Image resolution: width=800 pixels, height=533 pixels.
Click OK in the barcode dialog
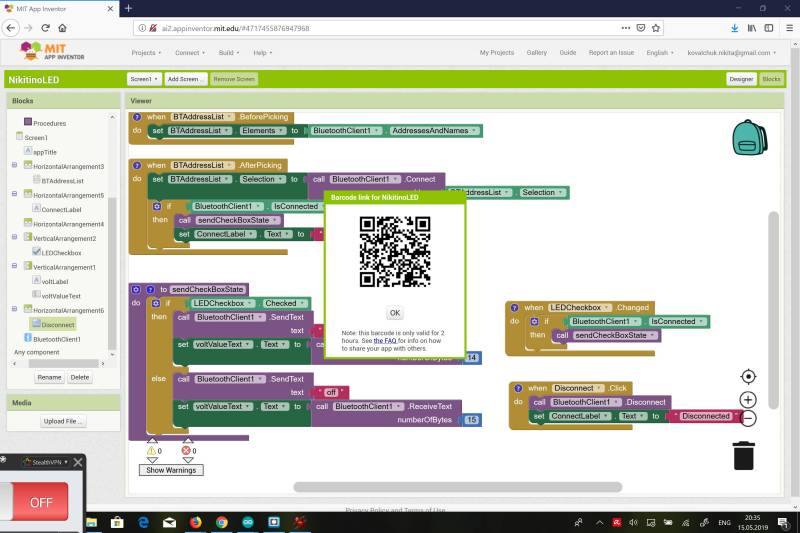[x=395, y=313]
